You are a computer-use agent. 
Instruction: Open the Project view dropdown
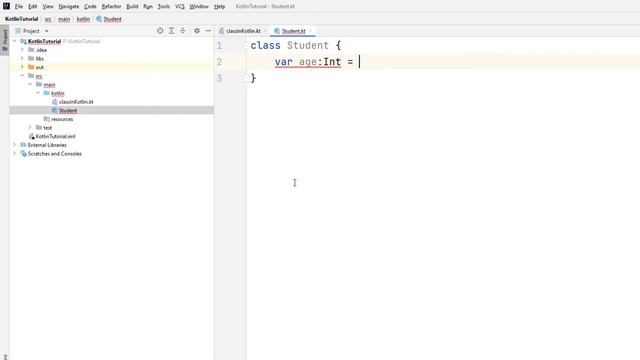pos(47,31)
